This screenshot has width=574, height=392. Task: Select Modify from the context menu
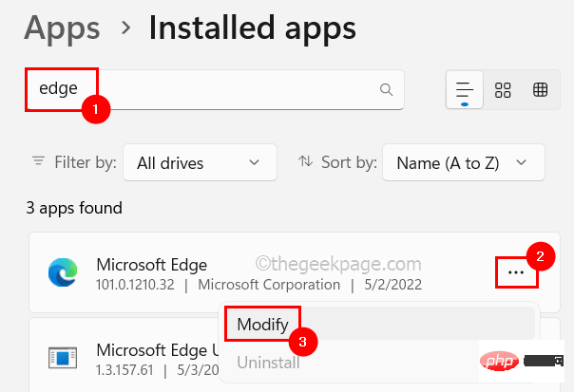379,324
